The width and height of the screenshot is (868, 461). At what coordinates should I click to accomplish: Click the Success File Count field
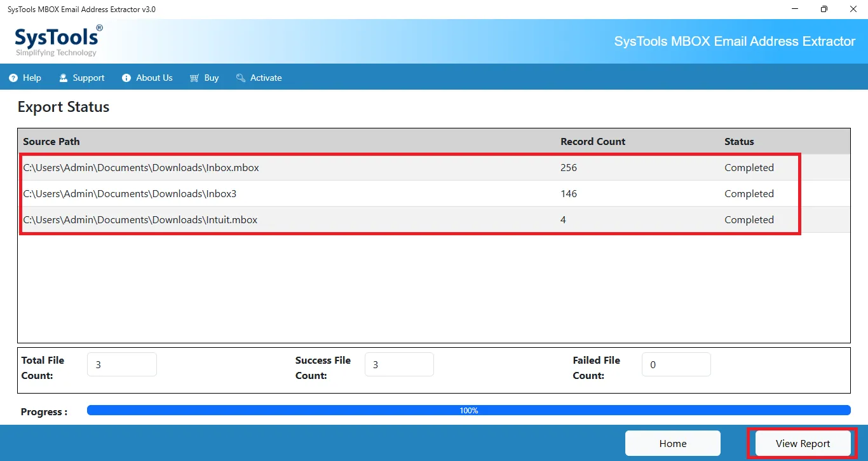click(x=399, y=364)
